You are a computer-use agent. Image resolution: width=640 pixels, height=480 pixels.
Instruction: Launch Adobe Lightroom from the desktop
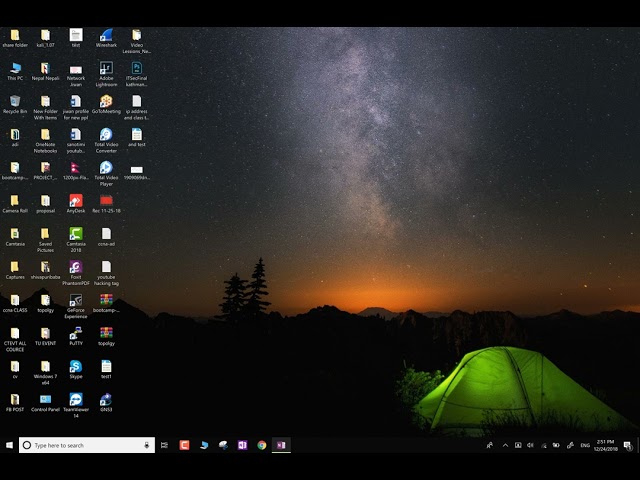(106, 69)
